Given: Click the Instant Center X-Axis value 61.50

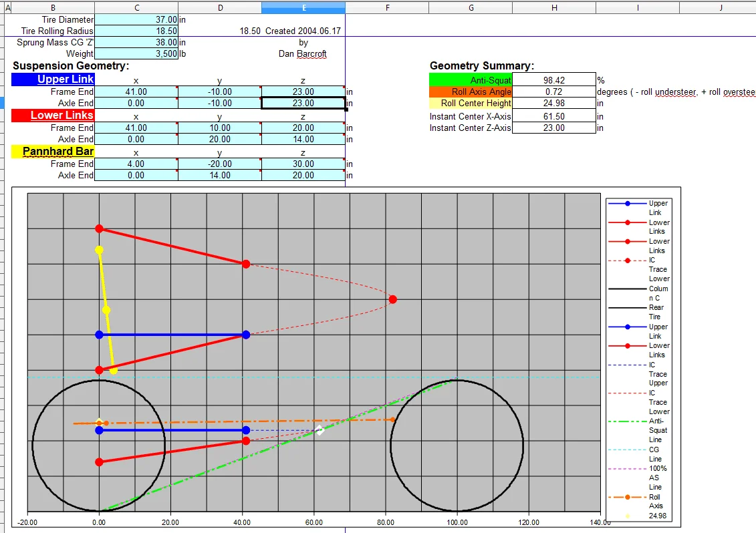Looking at the screenshot, I should pyautogui.click(x=553, y=116).
